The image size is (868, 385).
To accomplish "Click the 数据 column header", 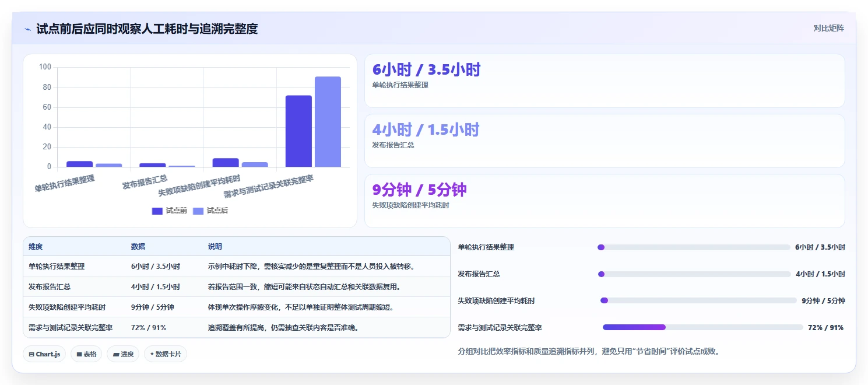I will (x=138, y=247).
